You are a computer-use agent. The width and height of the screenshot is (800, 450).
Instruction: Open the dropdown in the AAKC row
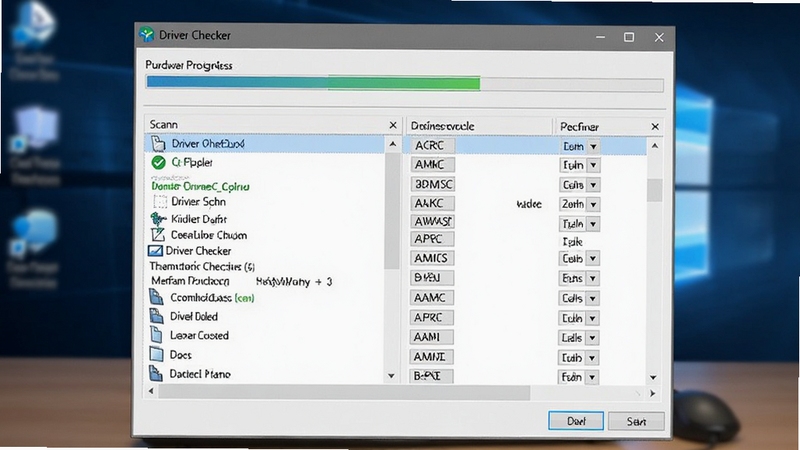(593, 205)
